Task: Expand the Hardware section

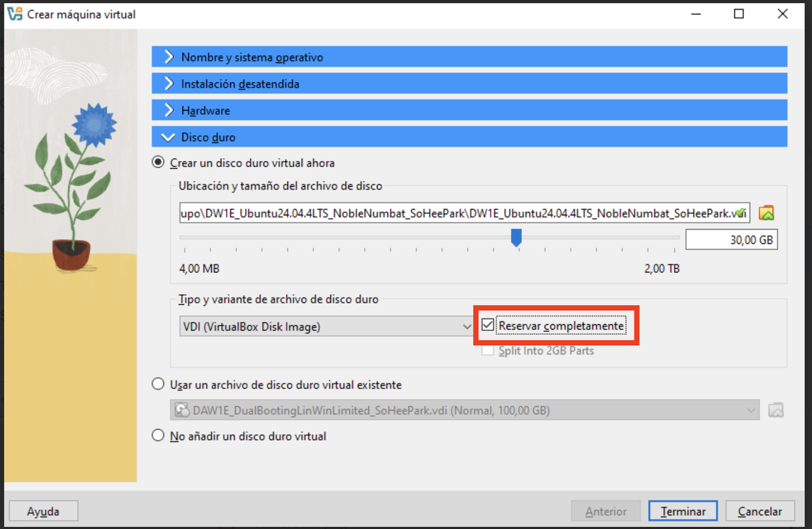Action: (469, 110)
